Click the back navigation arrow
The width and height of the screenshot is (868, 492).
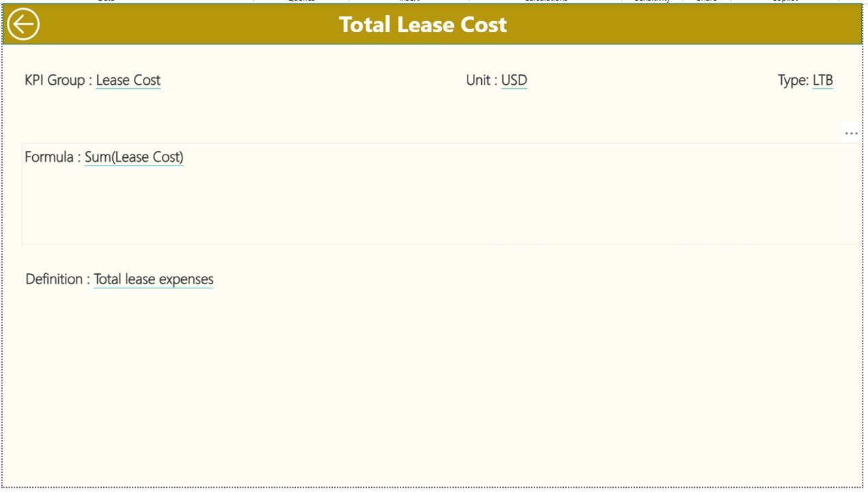[x=23, y=24]
